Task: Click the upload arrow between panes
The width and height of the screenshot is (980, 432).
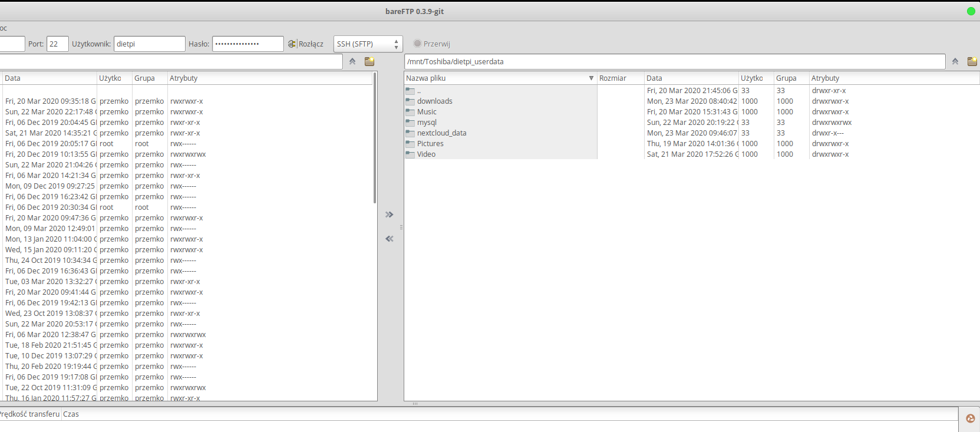Action: 389,215
